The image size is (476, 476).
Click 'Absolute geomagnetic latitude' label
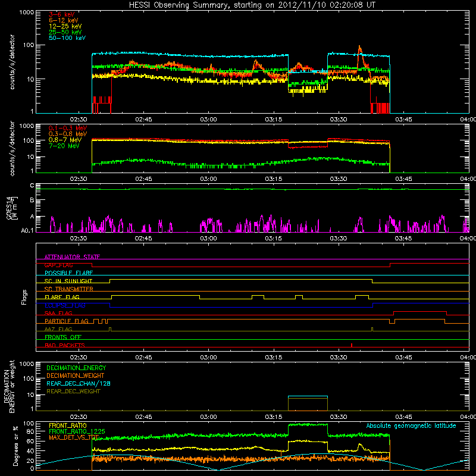click(x=411, y=426)
